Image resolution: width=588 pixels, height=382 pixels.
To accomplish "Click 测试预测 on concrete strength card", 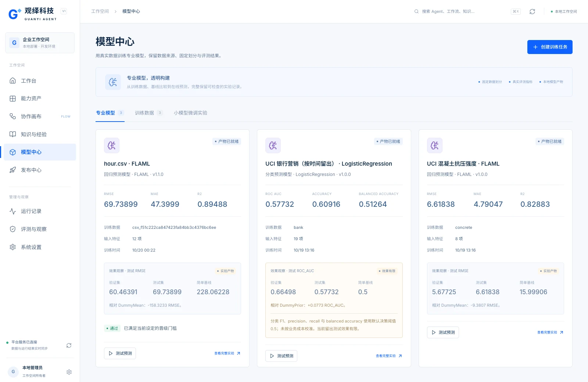I will pyautogui.click(x=443, y=332).
